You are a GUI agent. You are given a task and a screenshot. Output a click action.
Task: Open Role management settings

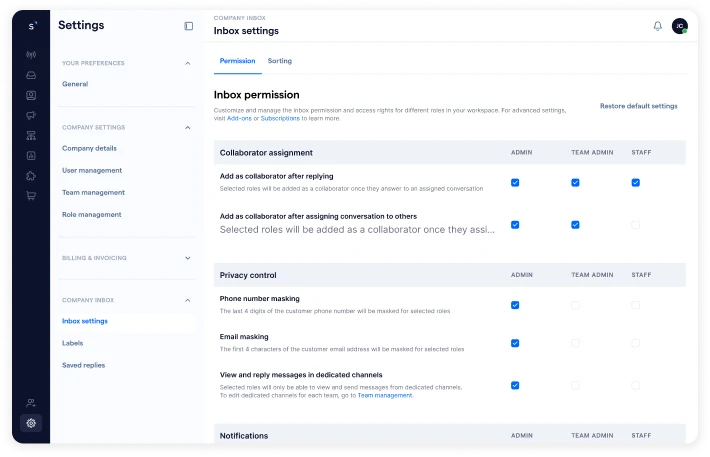tap(91, 214)
